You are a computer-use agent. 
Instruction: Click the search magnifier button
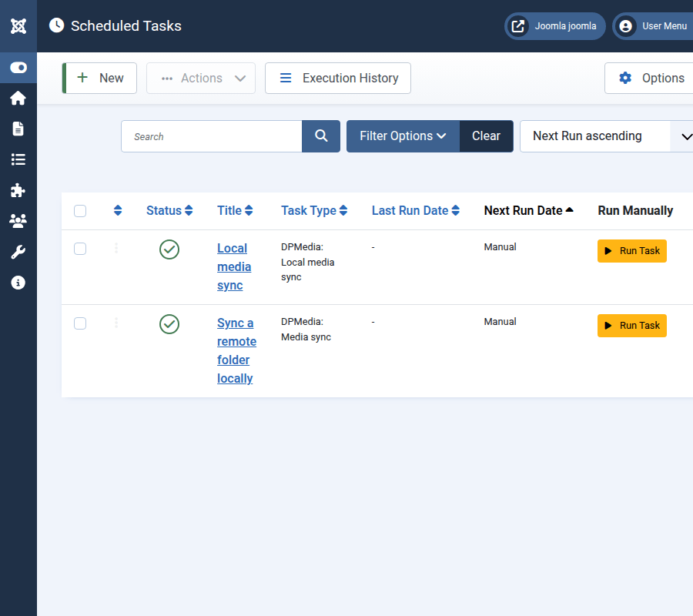point(321,136)
